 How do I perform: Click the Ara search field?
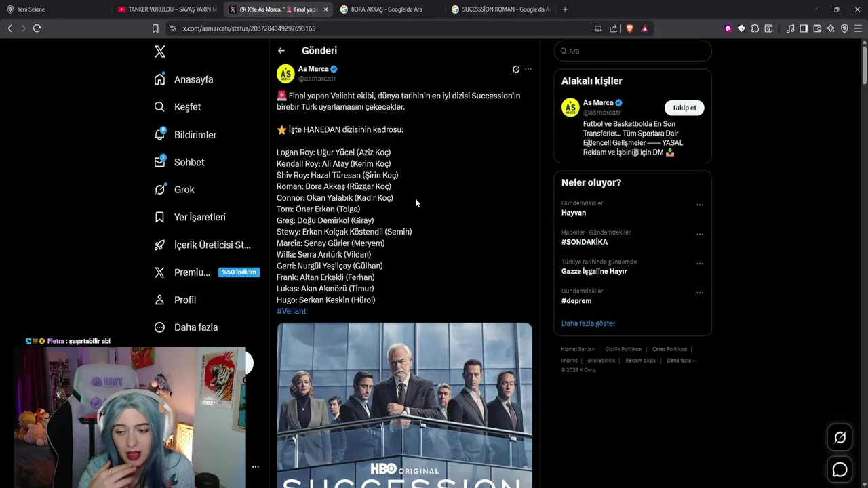point(633,51)
